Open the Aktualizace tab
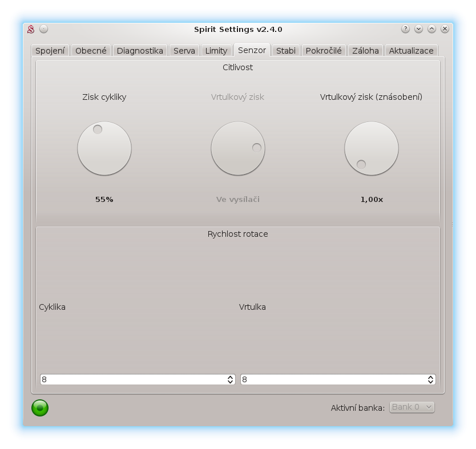This screenshot has width=476, height=449. click(411, 50)
